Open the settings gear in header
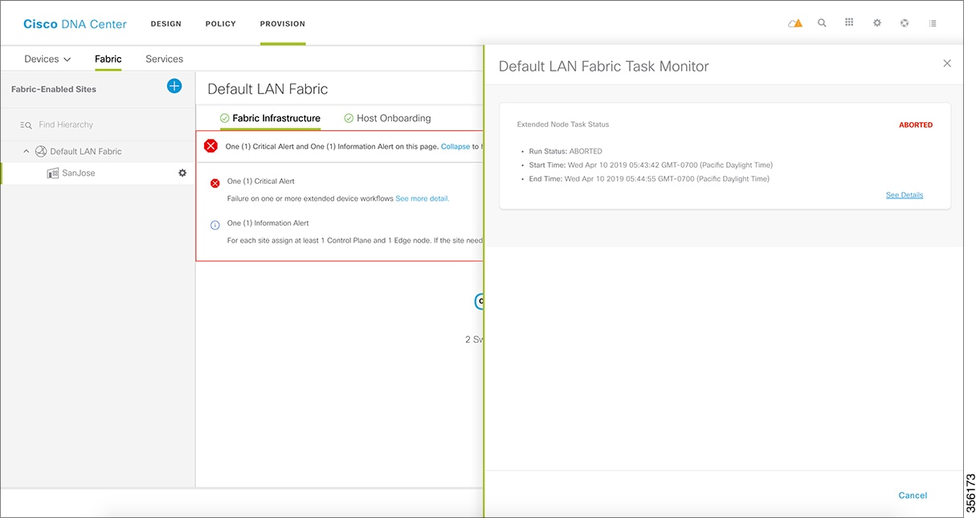 click(877, 23)
